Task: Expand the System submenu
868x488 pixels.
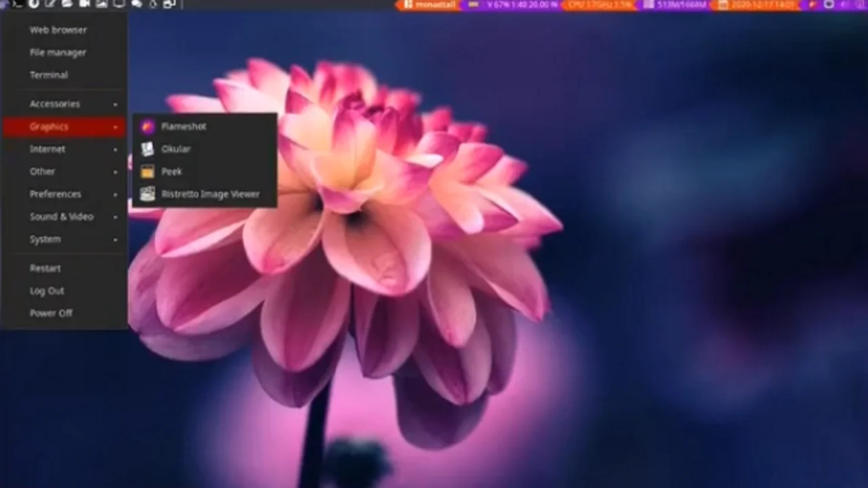Action: pyautogui.click(x=64, y=239)
